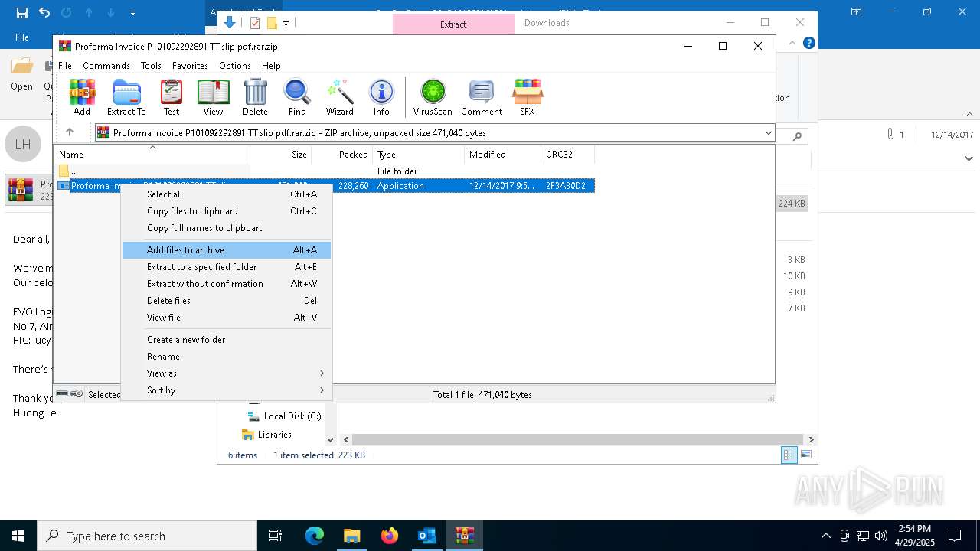Screen dimensions: 980x551
Task: Switch Explorer to details view icon
Action: tap(789, 455)
